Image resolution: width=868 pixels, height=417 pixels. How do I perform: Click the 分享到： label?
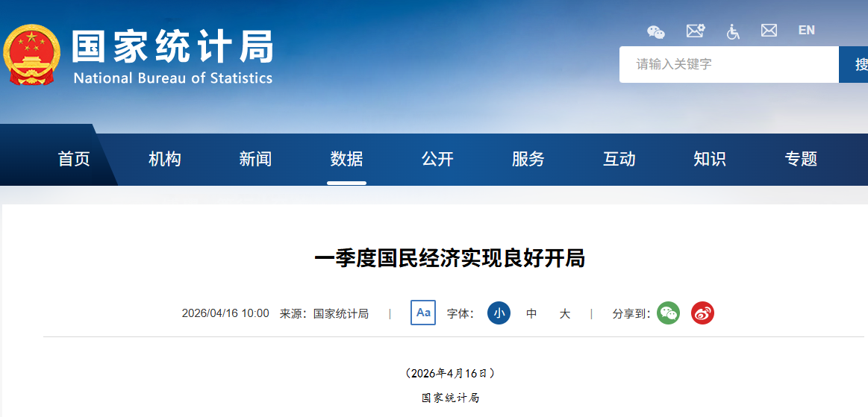(631, 313)
